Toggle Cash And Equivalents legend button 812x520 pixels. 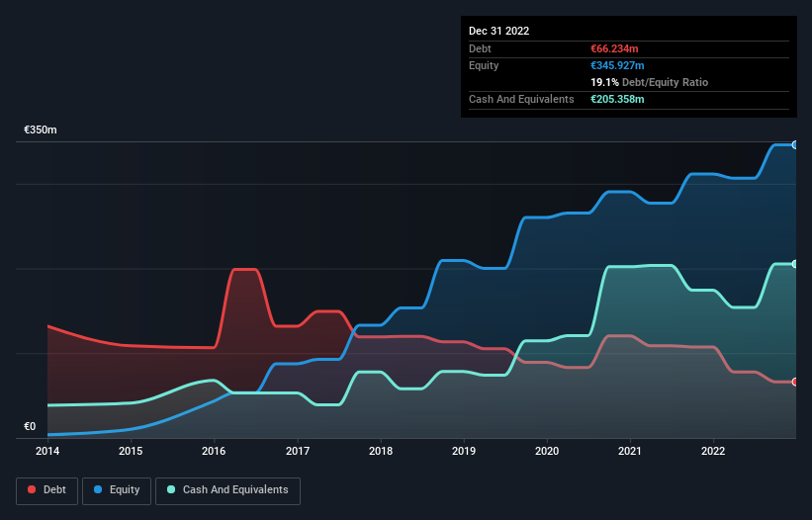(x=227, y=490)
